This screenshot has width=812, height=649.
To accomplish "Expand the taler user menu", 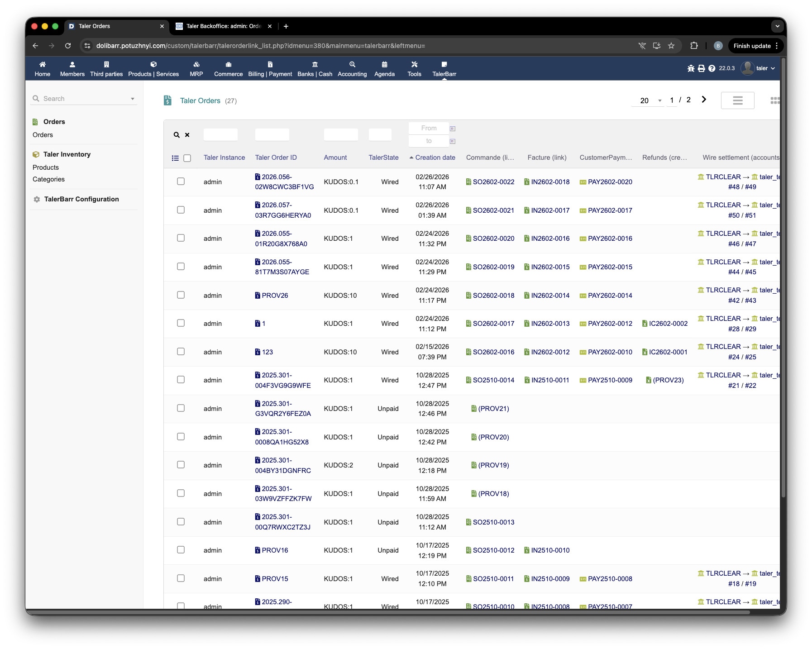I will point(759,68).
